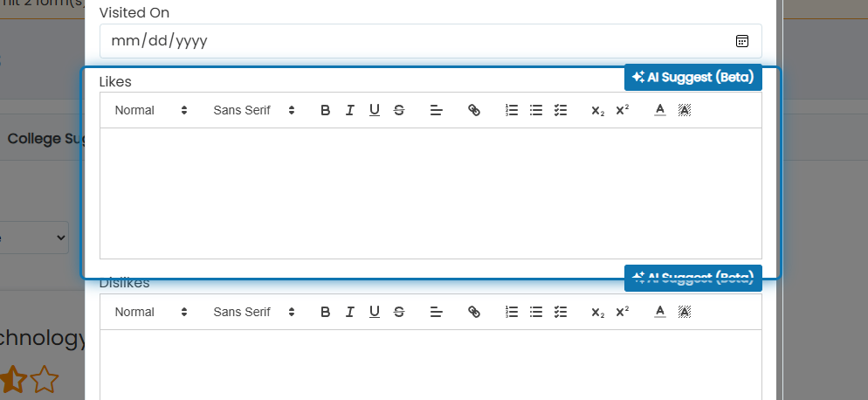Open the Sans Serif font dropdown in Dislikes
The width and height of the screenshot is (868, 400).
(x=253, y=312)
